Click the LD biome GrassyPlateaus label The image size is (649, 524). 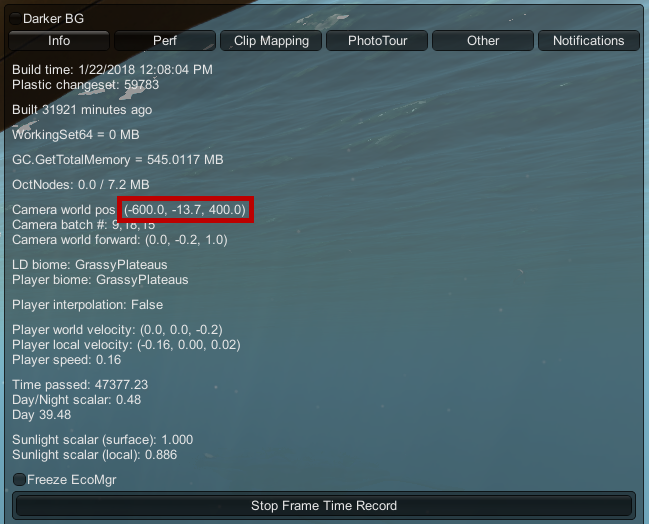tap(90, 264)
